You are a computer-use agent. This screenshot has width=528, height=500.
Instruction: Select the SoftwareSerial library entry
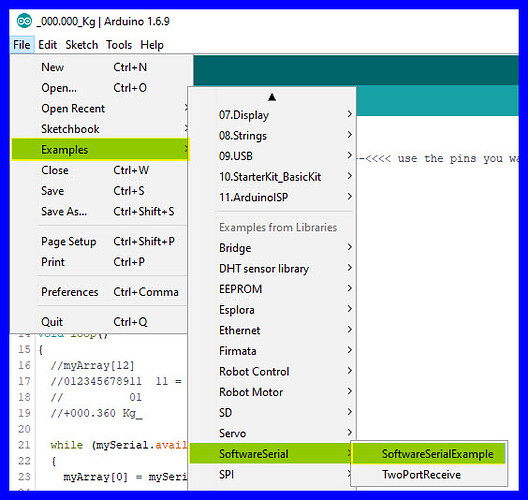[x=270, y=454]
